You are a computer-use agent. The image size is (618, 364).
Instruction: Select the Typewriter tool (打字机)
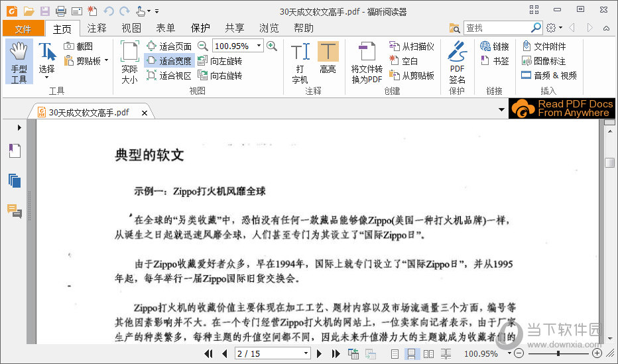pyautogui.click(x=300, y=62)
